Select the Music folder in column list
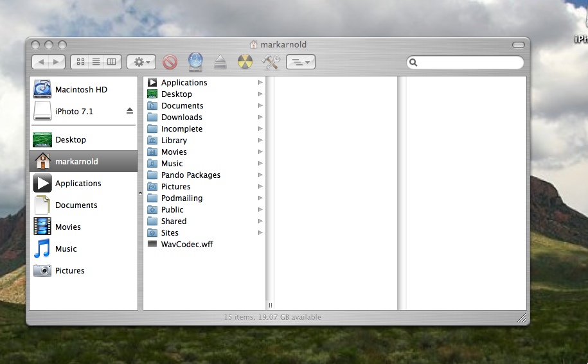588x364 pixels. pos(204,164)
